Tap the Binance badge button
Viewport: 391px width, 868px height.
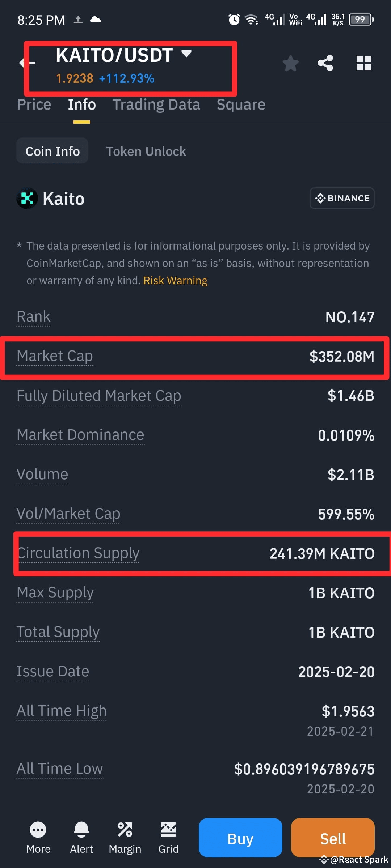click(342, 198)
